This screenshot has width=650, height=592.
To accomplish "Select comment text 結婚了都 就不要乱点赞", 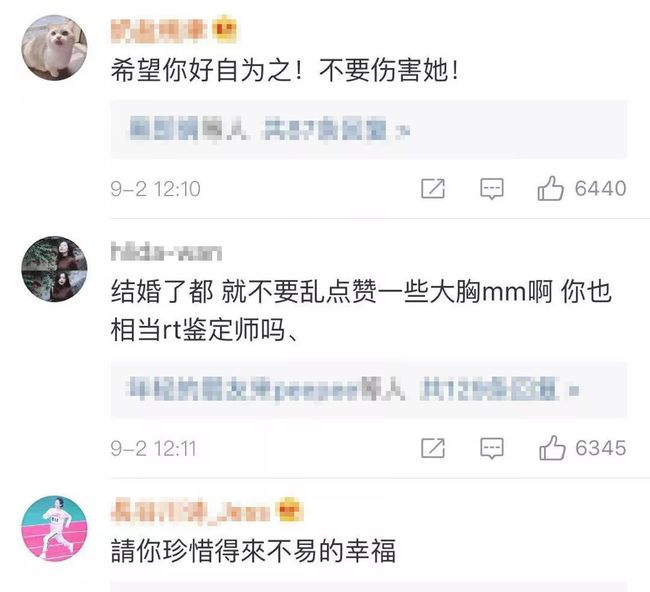I will [244, 291].
